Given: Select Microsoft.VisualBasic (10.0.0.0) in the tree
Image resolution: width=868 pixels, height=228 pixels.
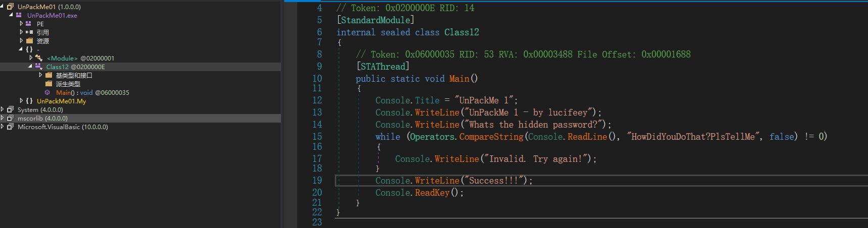Looking at the screenshot, I should [63, 127].
